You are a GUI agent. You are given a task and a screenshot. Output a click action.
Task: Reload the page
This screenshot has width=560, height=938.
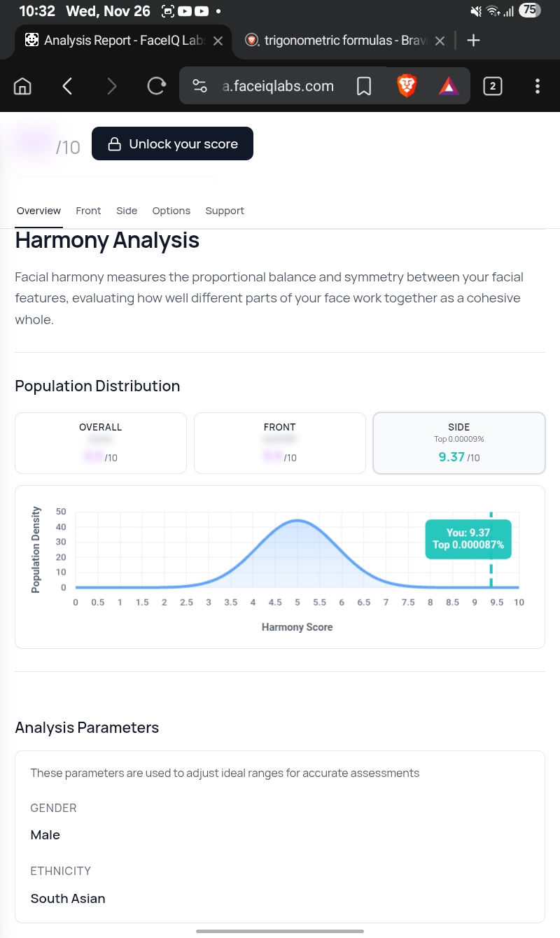156,86
